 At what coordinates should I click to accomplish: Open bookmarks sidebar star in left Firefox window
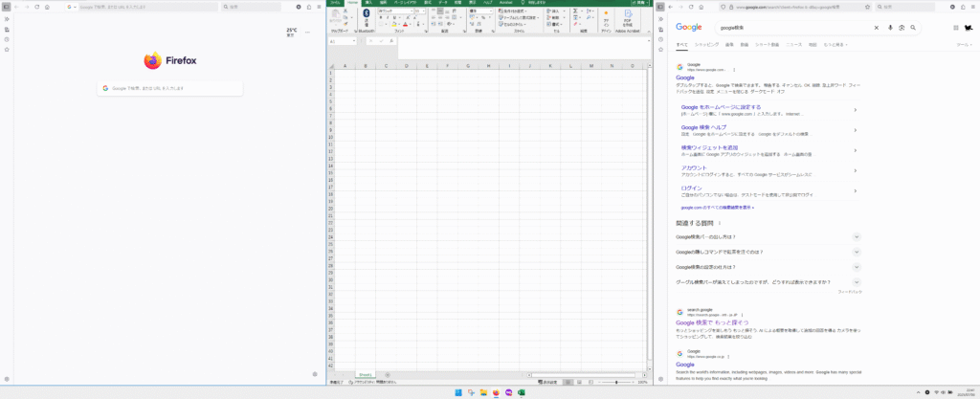7,49
